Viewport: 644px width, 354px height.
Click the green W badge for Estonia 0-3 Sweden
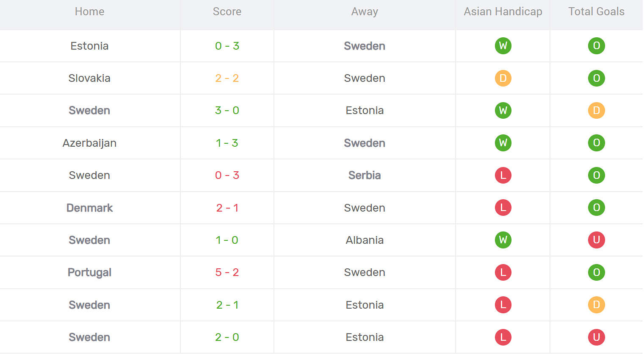coord(503,46)
